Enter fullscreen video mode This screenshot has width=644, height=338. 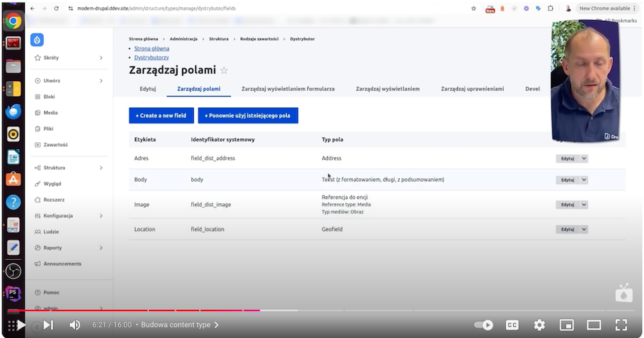(x=621, y=325)
